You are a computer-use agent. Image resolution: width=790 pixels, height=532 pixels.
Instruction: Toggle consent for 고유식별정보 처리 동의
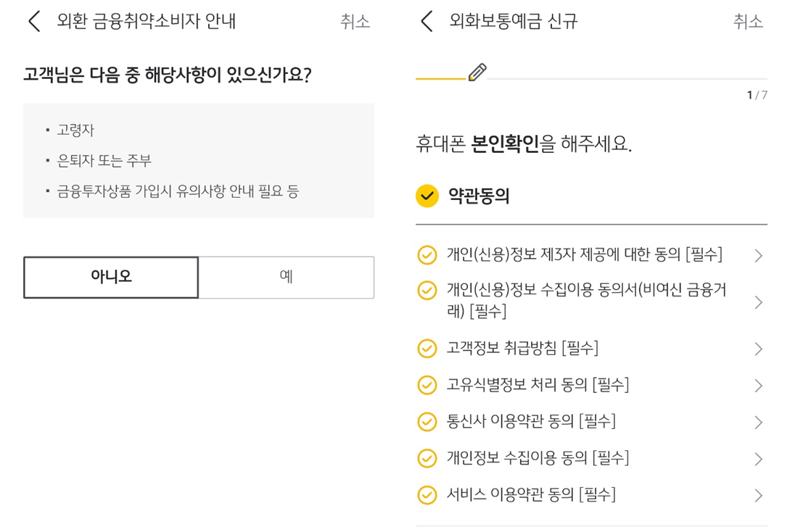[x=427, y=385]
